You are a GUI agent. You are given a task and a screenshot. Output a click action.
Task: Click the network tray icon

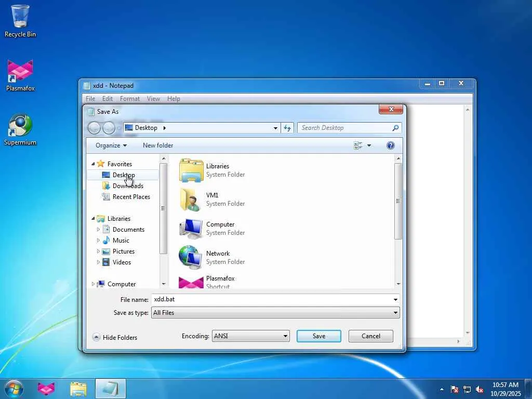(467, 389)
